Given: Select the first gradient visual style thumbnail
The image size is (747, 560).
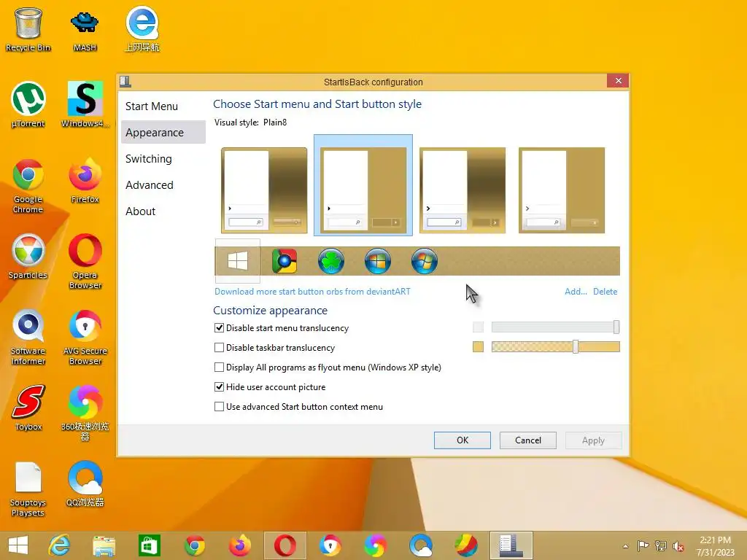Looking at the screenshot, I should 264,190.
